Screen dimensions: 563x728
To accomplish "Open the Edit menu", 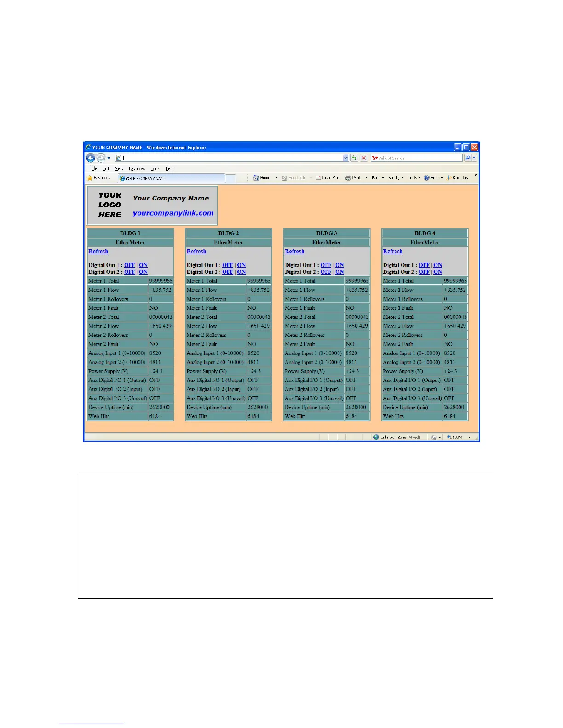I will coord(106,169).
